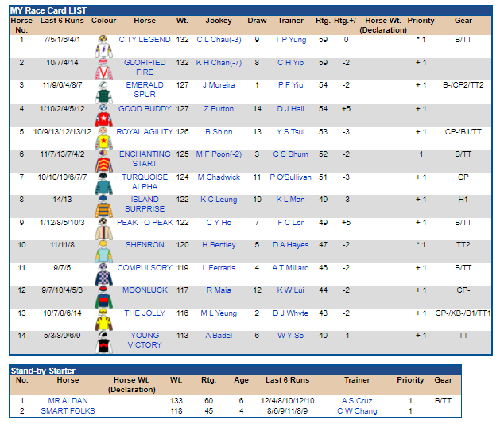Open the ISLAND SURPRISE horse page

tap(145, 204)
